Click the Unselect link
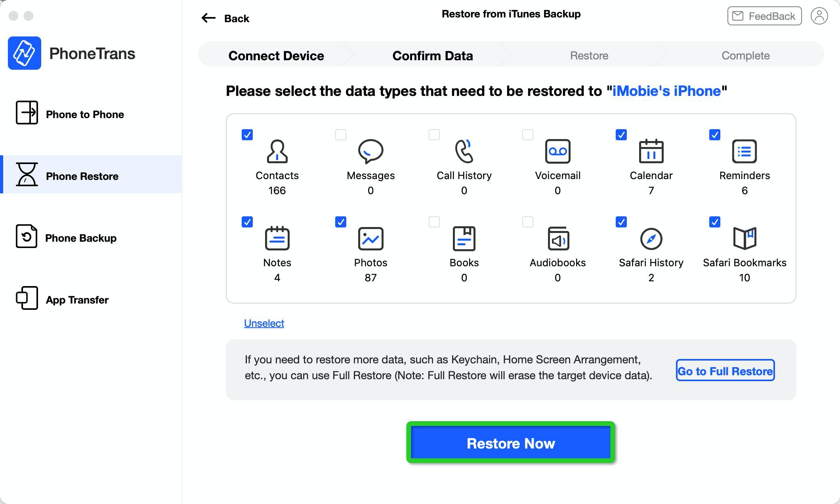The image size is (840, 504). [x=264, y=323]
